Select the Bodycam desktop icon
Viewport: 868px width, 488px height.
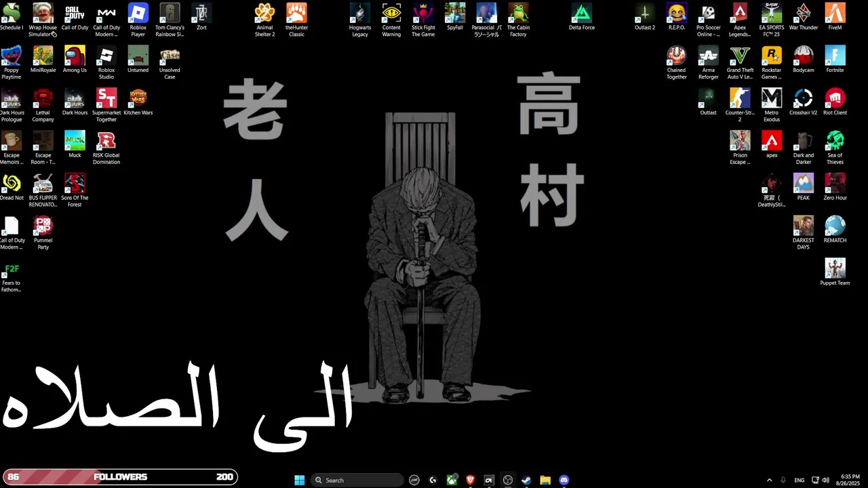(x=804, y=59)
